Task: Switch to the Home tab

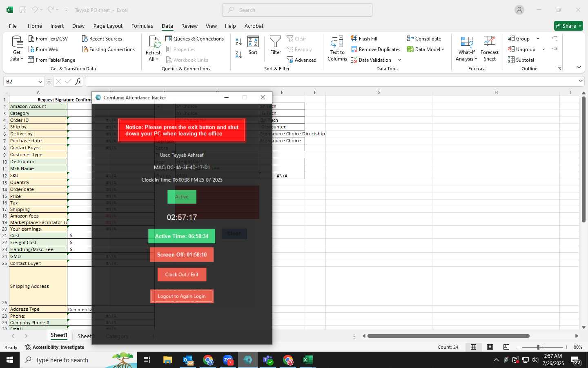Action: pyautogui.click(x=35, y=26)
